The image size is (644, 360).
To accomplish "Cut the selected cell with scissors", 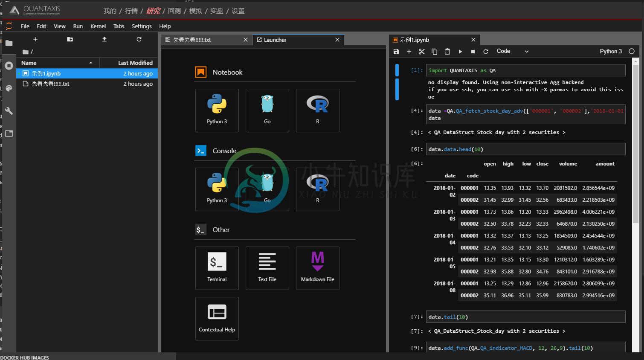I will click(x=422, y=52).
